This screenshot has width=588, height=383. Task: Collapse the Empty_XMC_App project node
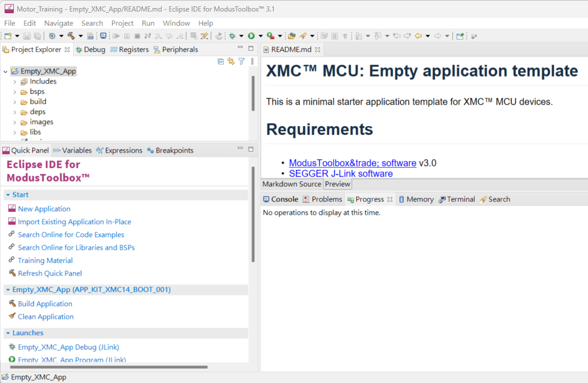click(x=5, y=71)
